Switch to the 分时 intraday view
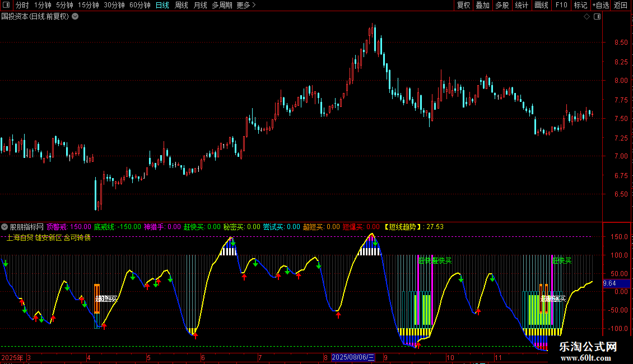633x364 pixels. [22, 6]
